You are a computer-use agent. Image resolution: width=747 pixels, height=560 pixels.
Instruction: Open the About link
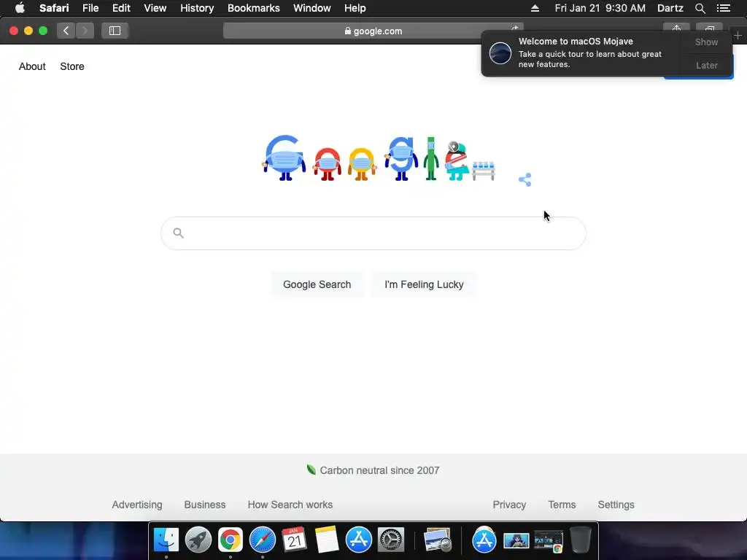point(32,66)
